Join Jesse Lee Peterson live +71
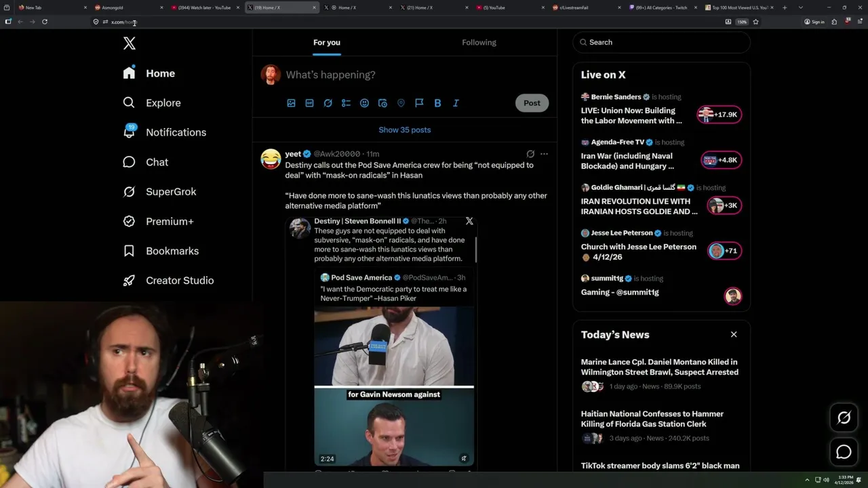 [x=724, y=251]
